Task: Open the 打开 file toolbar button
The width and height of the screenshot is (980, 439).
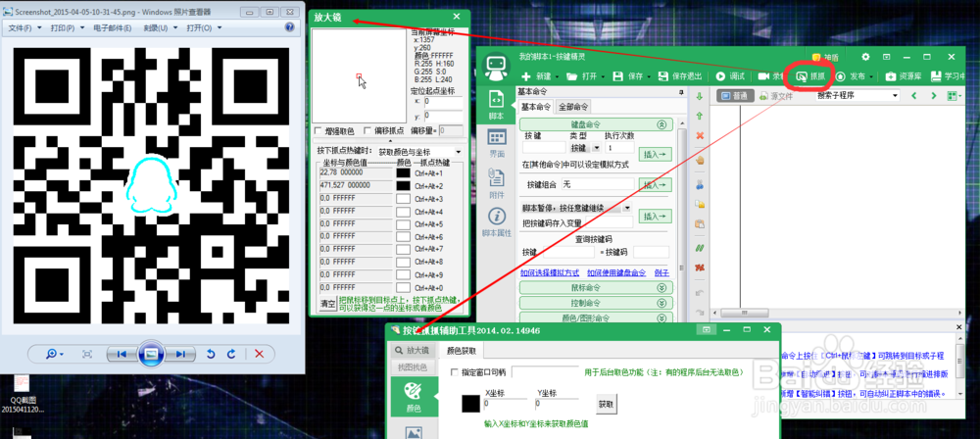Action: click(584, 76)
